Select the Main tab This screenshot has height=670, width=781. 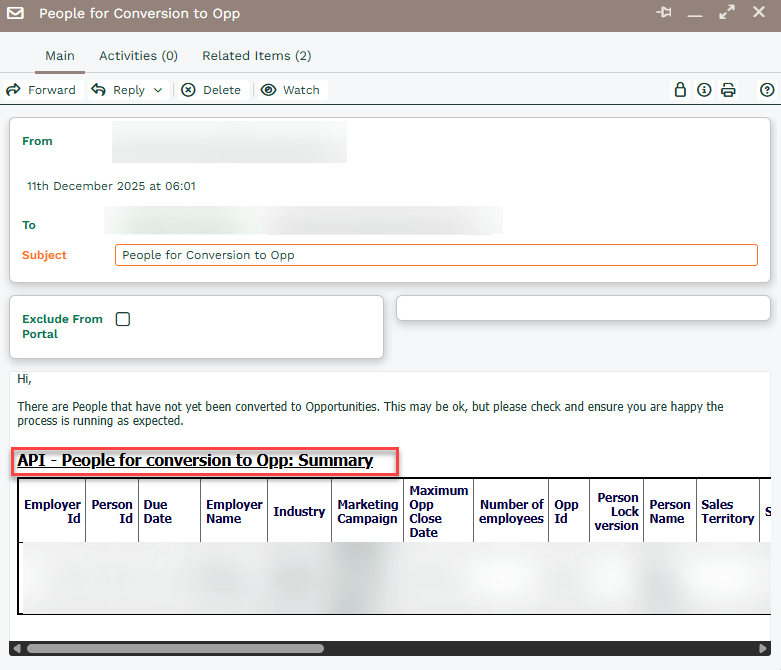tap(60, 56)
